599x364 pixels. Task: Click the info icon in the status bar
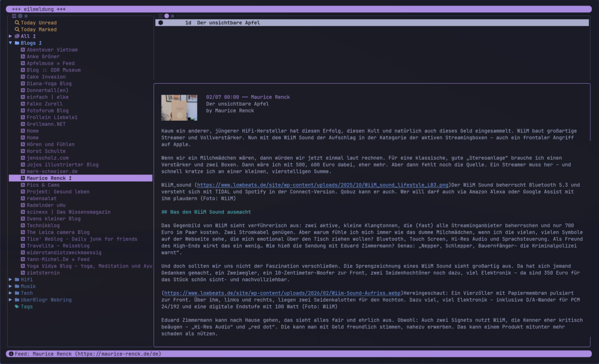point(11,354)
